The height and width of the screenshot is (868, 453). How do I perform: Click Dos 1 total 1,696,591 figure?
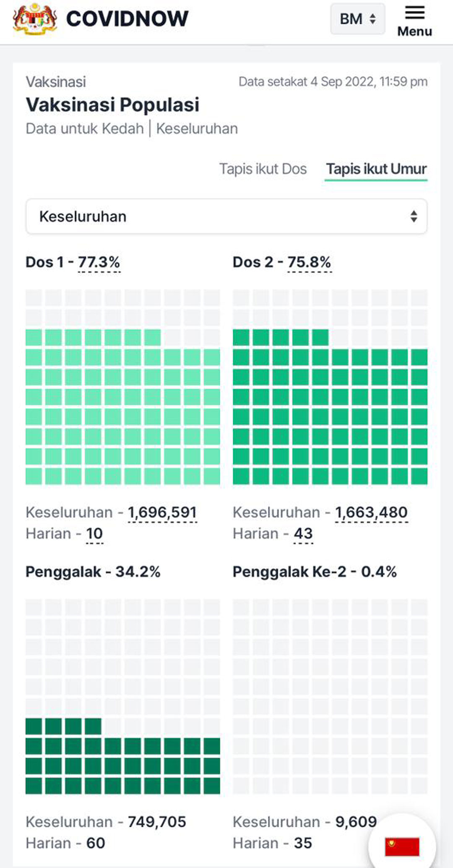pyautogui.click(x=162, y=512)
